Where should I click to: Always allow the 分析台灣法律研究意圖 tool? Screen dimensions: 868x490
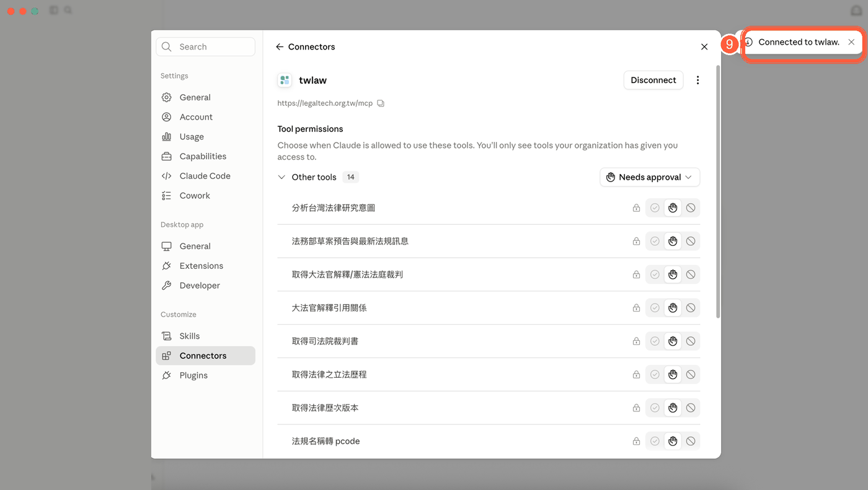[x=655, y=208]
